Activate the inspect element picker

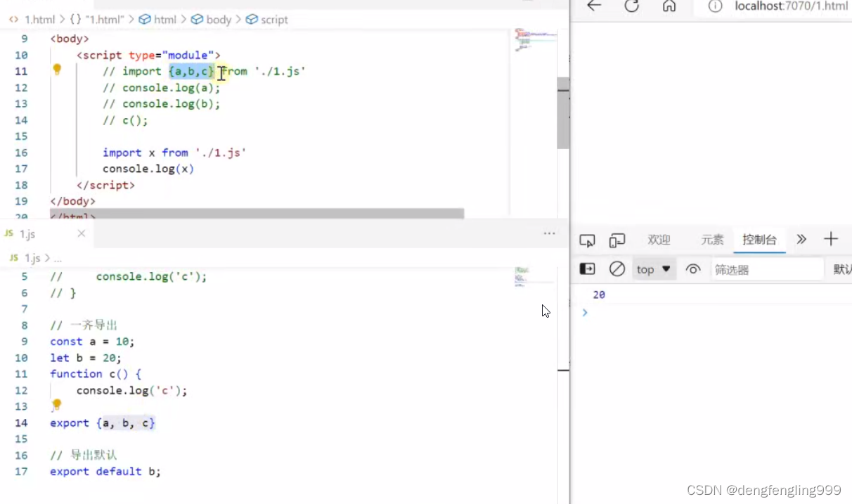click(x=587, y=240)
